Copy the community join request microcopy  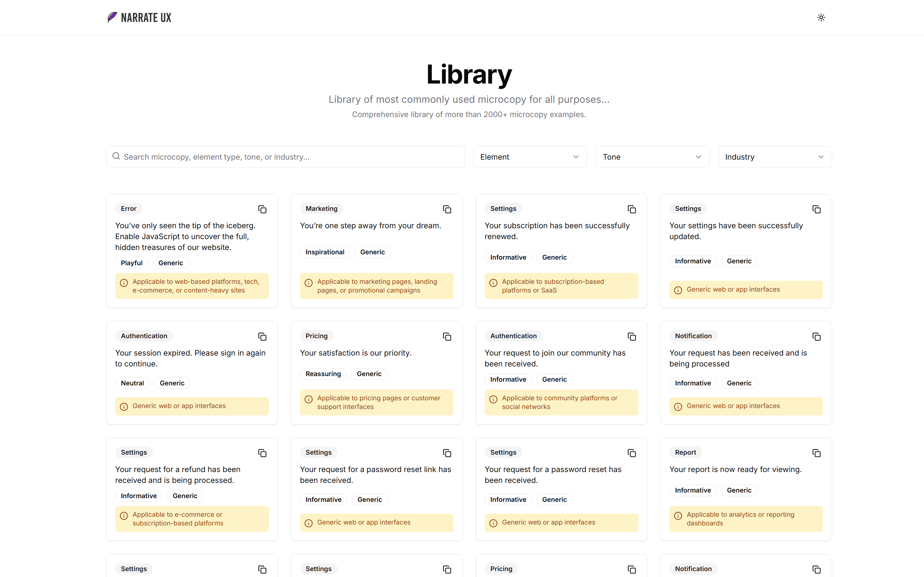[632, 337]
